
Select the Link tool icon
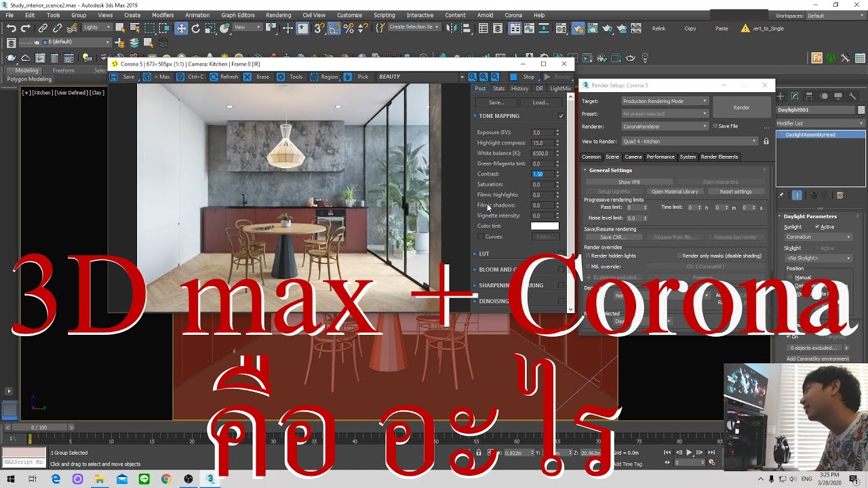tap(43, 28)
